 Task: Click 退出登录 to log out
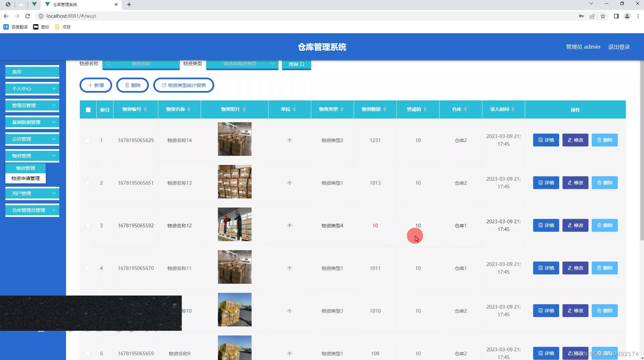click(x=619, y=47)
